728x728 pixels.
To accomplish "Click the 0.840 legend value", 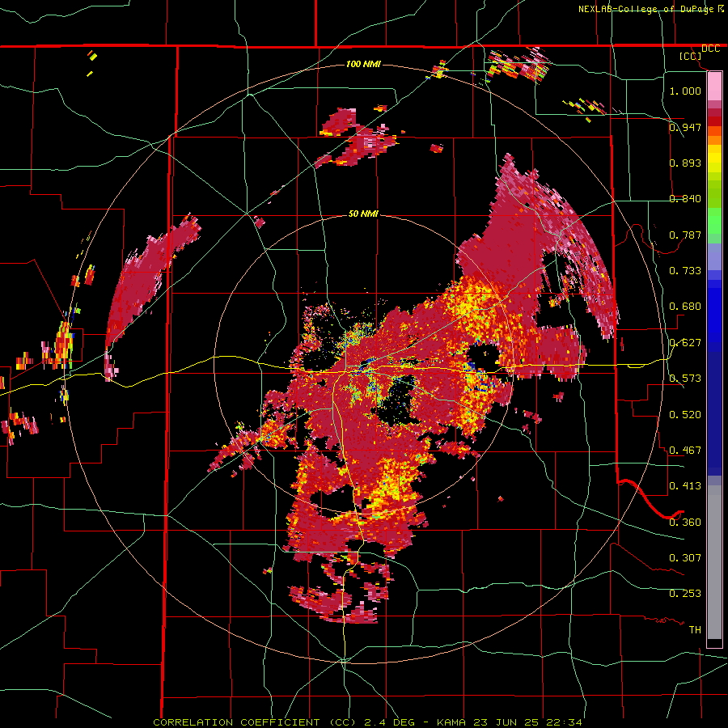I will coord(685,199).
